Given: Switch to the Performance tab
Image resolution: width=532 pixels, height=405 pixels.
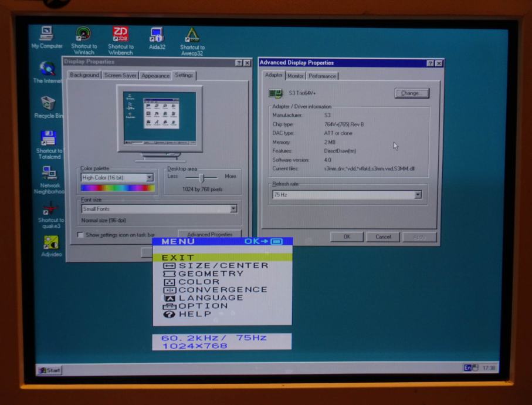Looking at the screenshot, I should point(322,76).
